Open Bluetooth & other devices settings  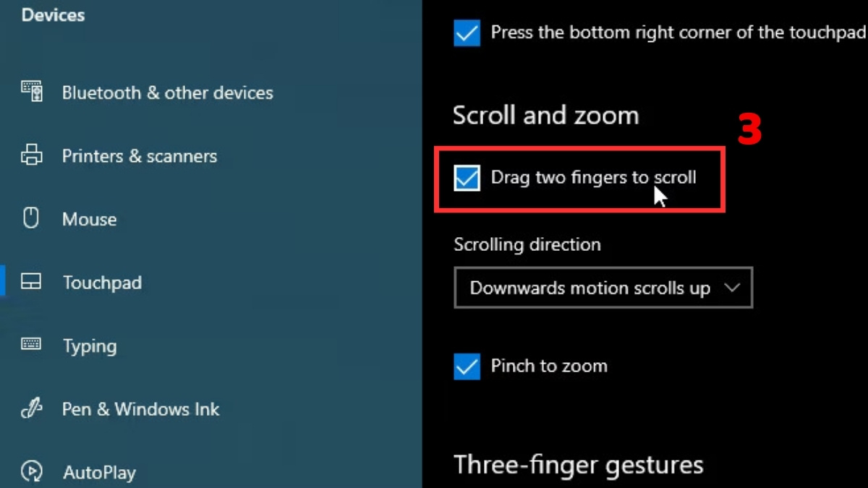point(168,92)
